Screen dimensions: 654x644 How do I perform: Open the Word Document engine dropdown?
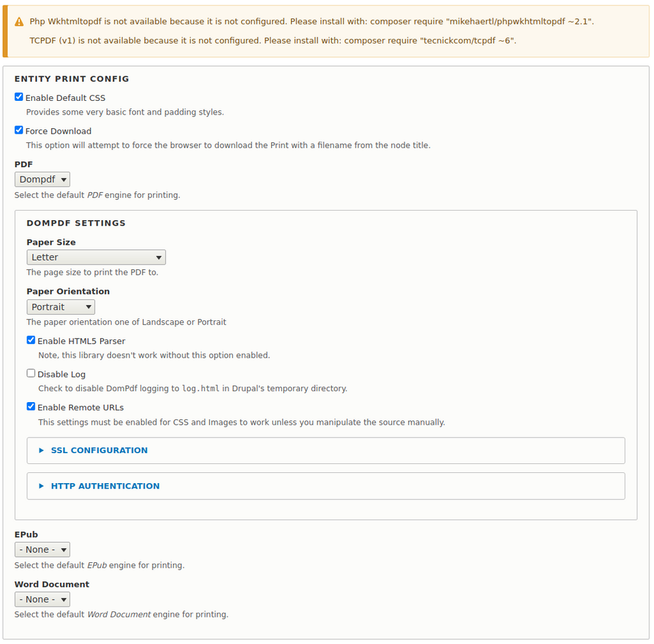coord(42,598)
